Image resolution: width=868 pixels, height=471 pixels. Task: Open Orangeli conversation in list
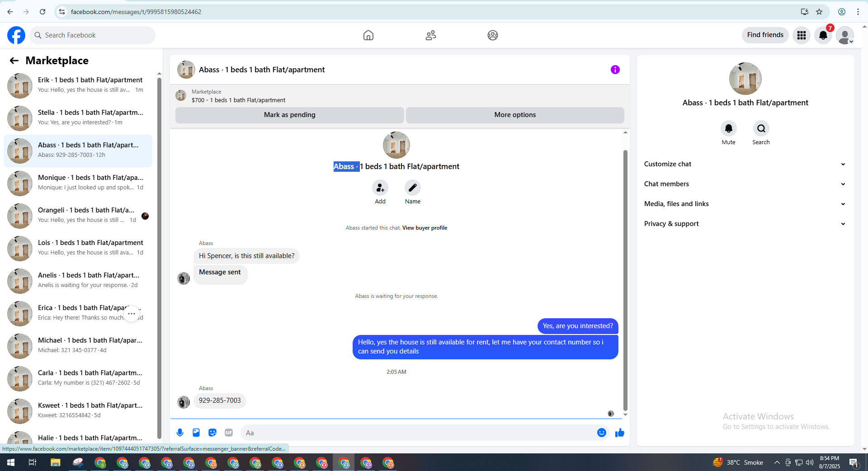tap(78, 216)
